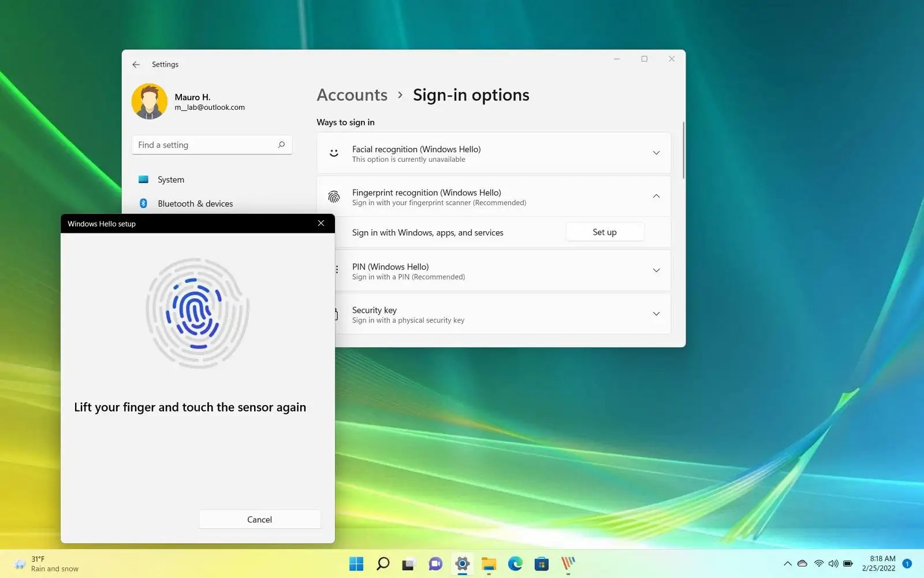The height and width of the screenshot is (578, 924).
Task: Open Microsoft Edge from the taskbar
Action: point(515,564)
